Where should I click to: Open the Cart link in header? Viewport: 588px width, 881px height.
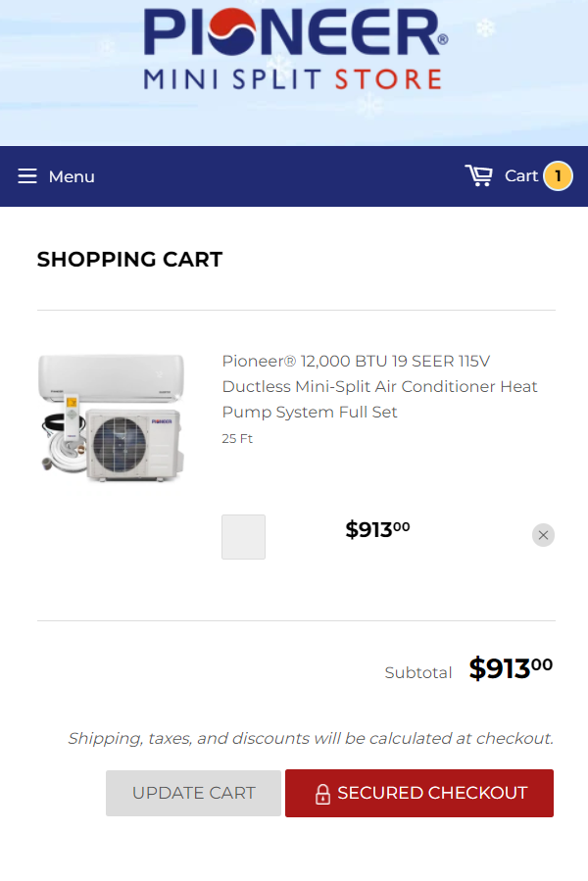click(520, 175)
